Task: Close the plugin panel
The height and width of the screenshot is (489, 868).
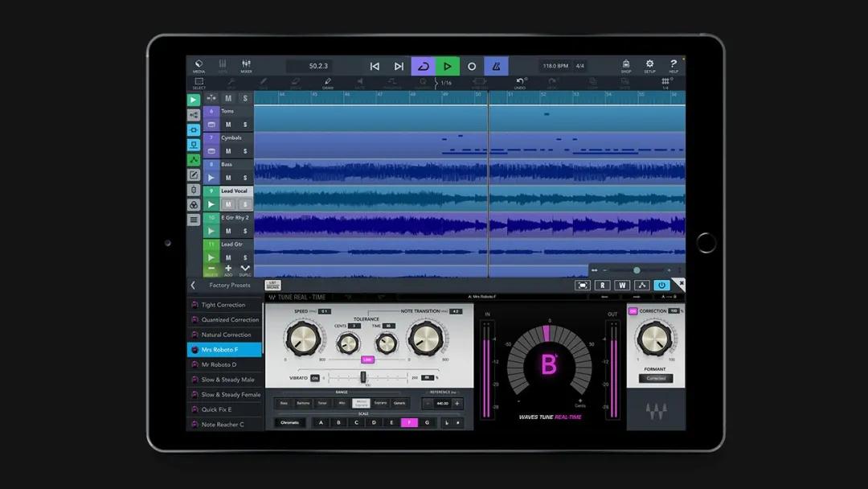Action: pos(681,283)
